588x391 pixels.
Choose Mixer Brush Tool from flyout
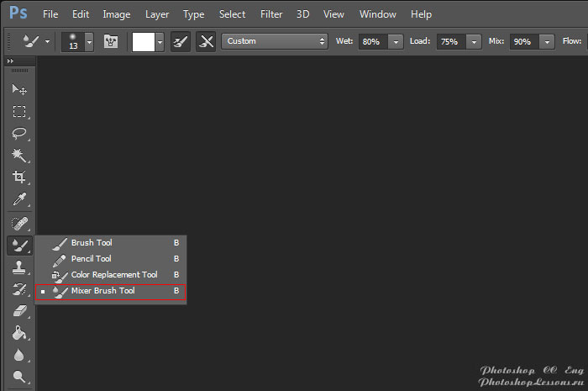coord(111,291)
